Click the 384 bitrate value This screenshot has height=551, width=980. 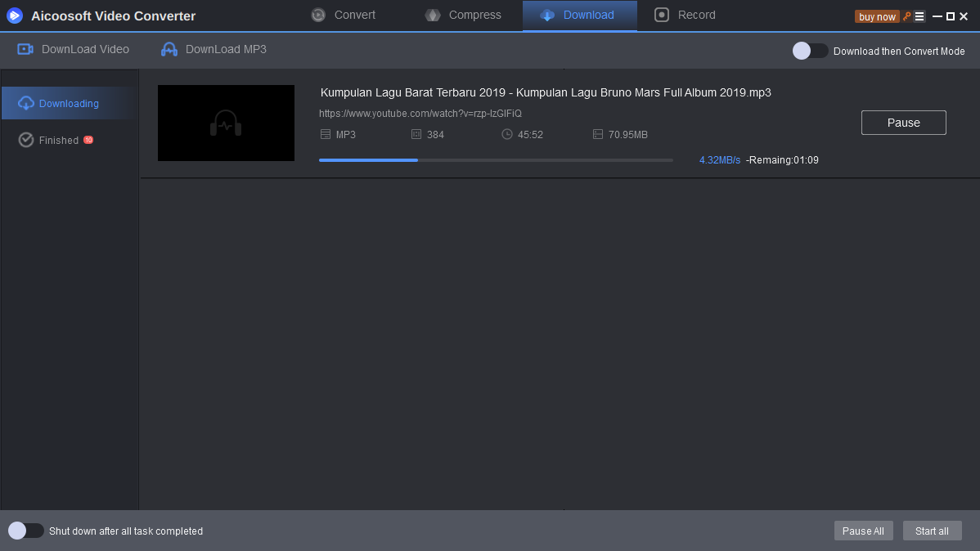click(x=436, y=134)
